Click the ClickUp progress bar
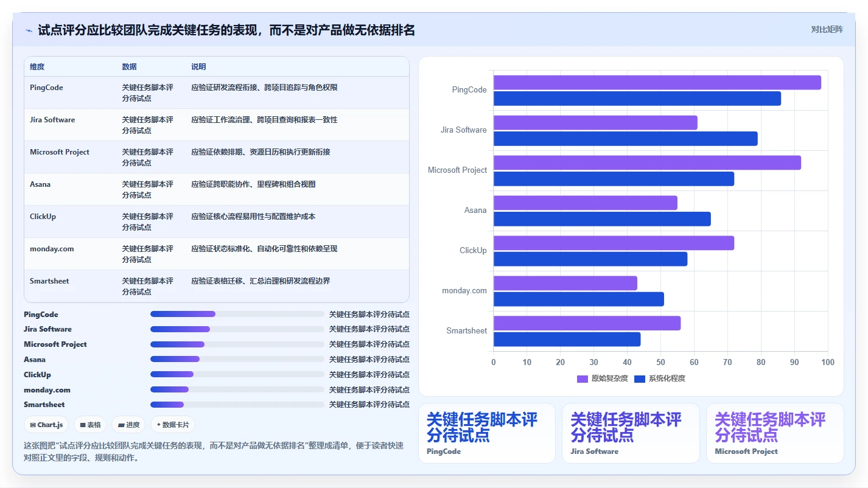 [x=237, y=374]
